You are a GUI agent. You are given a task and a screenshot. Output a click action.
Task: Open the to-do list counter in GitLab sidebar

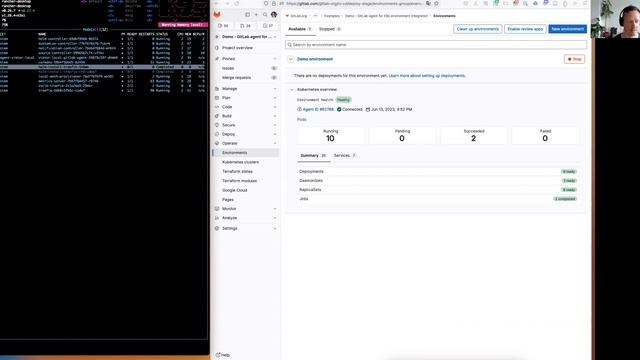pos(268,26)
